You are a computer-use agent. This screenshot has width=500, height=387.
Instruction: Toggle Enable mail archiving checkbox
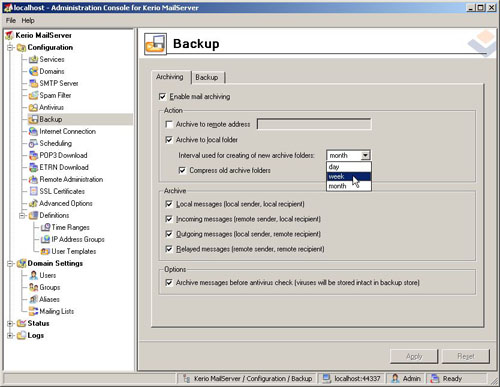pyautogui.click(x=162, y=97)
